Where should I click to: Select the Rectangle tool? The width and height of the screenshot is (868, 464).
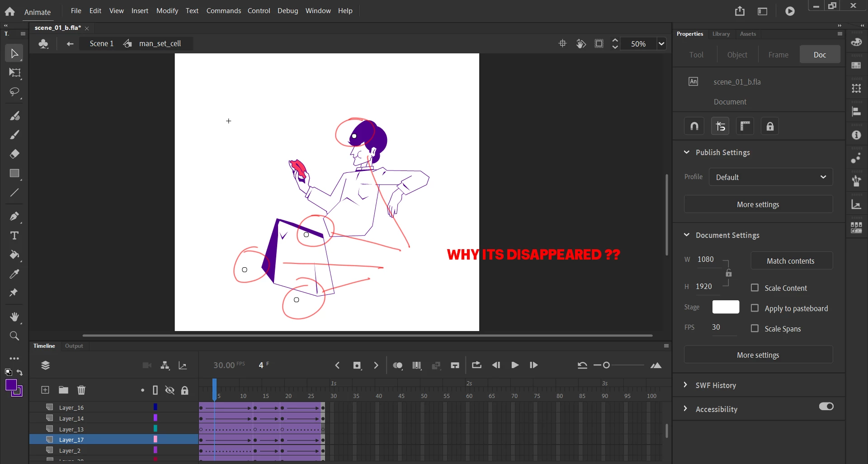(14, 173)
